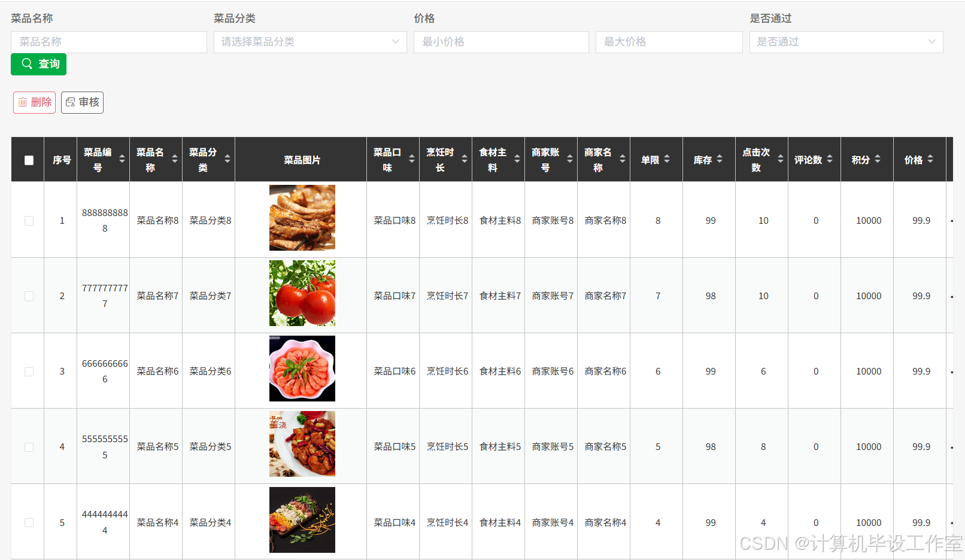This screenshot has height=560, width=965.
Task: Click dish code 6666666666 cell
Action: (x=105, y=372)
